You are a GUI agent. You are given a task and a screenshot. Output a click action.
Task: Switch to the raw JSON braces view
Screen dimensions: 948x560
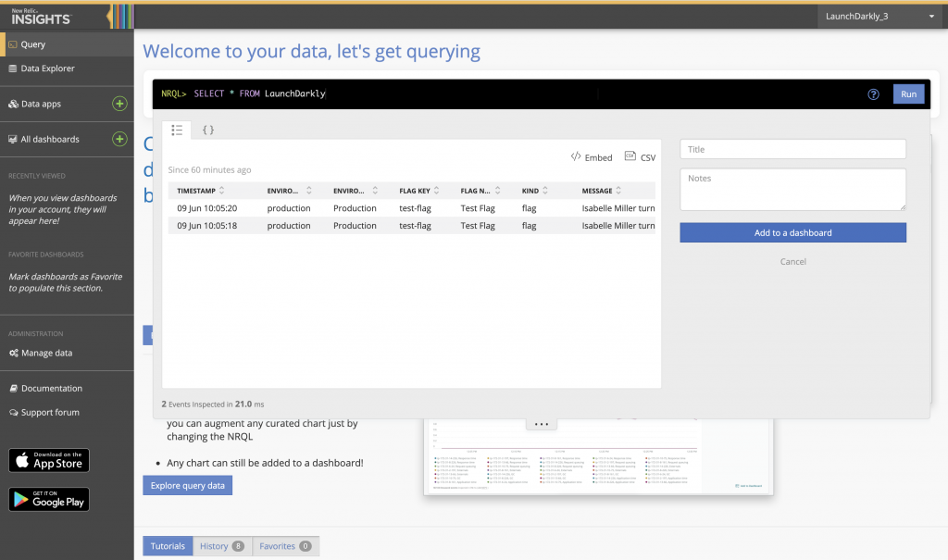[x=208, y=131]
